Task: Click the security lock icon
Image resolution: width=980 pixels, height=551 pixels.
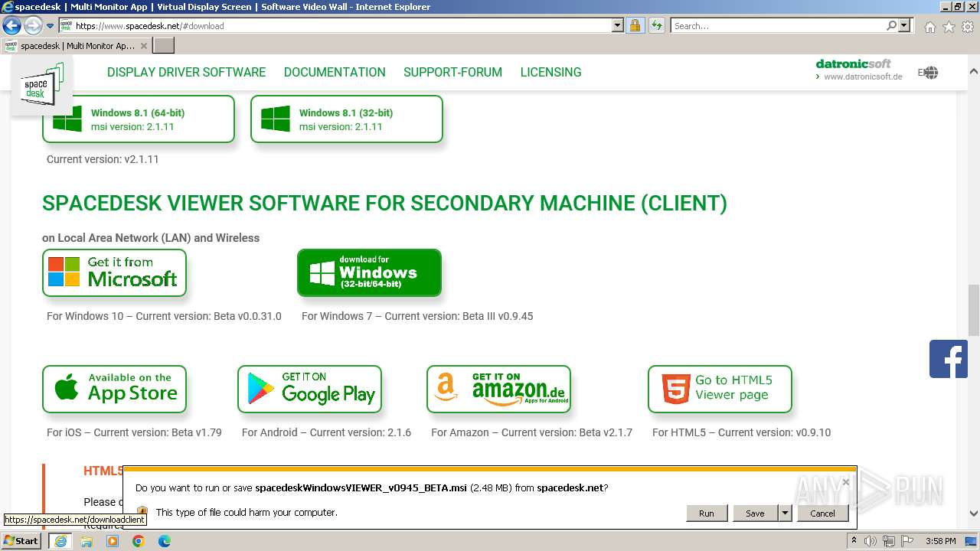Action: coord(635,25)
